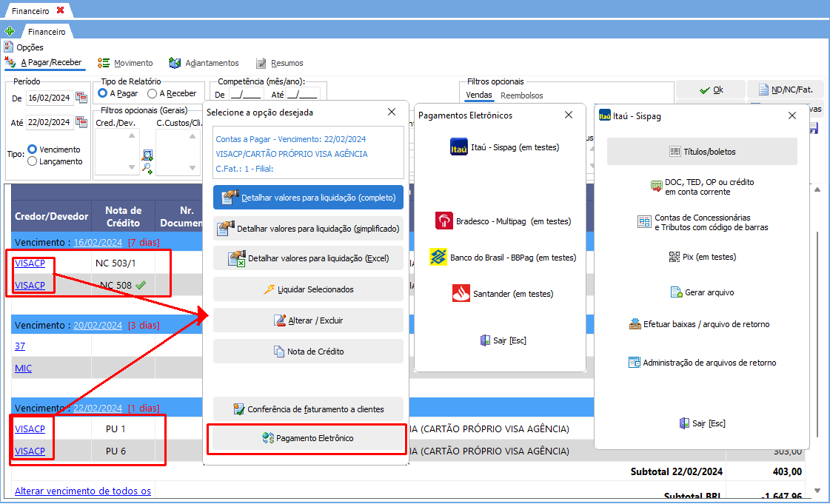Click the Bradesco bank logo icon
This screenshot has height=504, width=830.
444,221
